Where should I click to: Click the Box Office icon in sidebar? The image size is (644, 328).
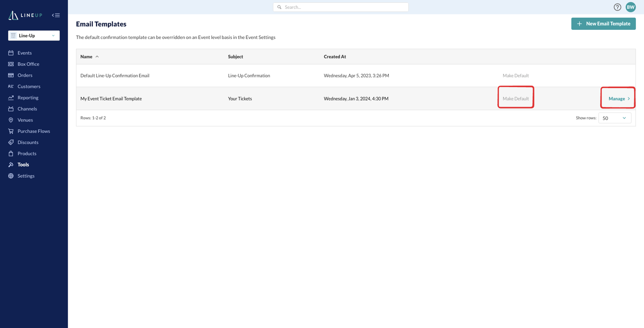pos(11,64)
